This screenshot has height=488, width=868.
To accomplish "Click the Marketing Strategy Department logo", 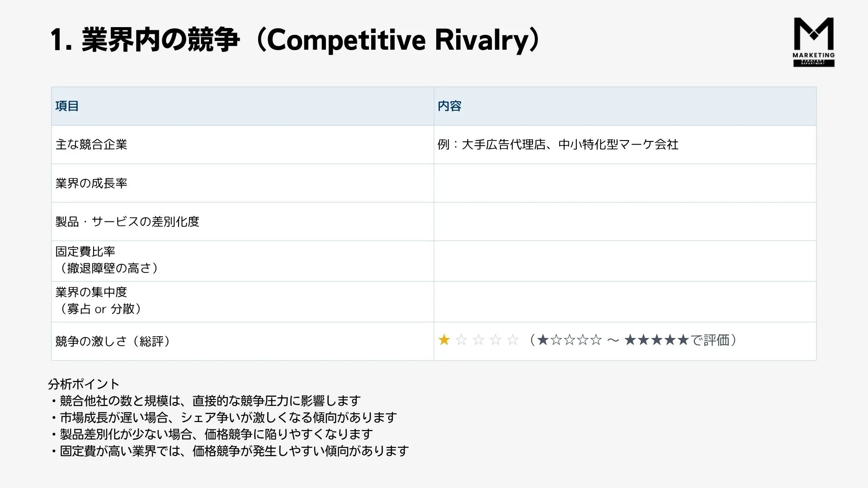I will (814, 42).
